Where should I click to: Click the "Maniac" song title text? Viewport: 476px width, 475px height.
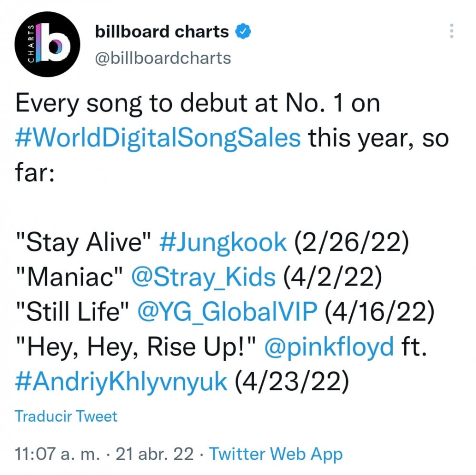tap(69, 277)
